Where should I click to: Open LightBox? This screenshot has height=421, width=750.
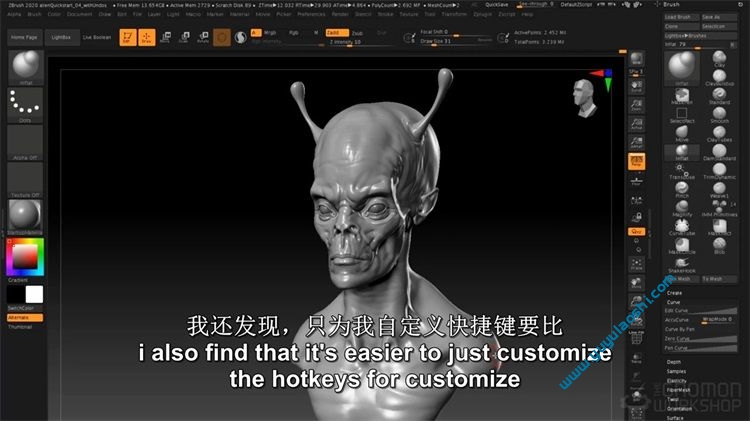[61, 37]
